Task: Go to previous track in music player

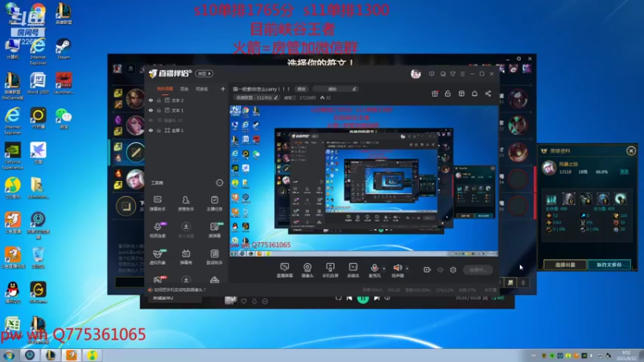Action: pos(349,298)
